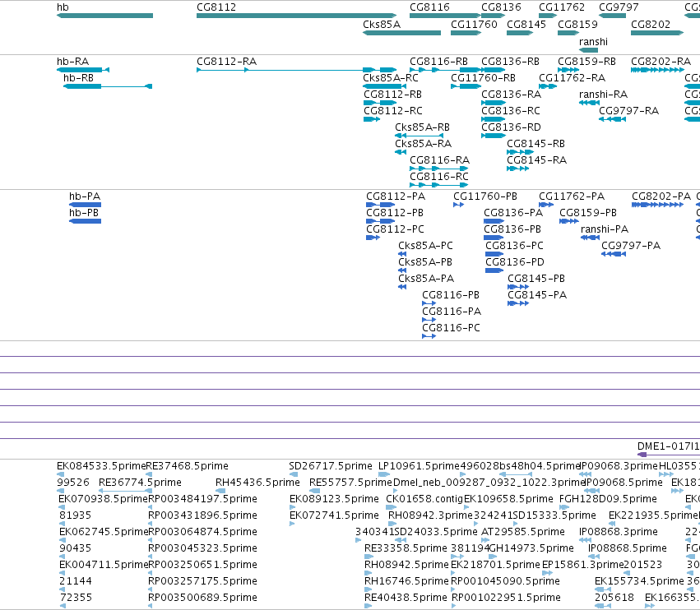Click the Cks85A gene label
700x610 pixels.
click(x=382, y=25)
